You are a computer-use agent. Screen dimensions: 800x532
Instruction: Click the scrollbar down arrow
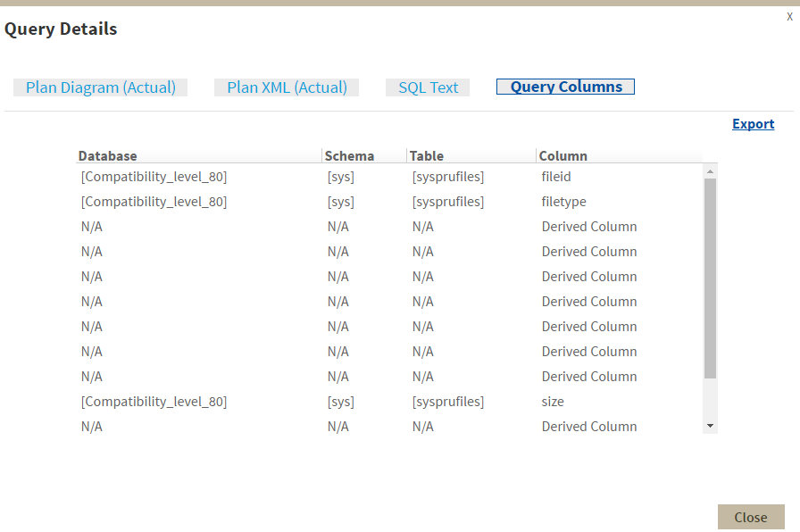(711, 426)
